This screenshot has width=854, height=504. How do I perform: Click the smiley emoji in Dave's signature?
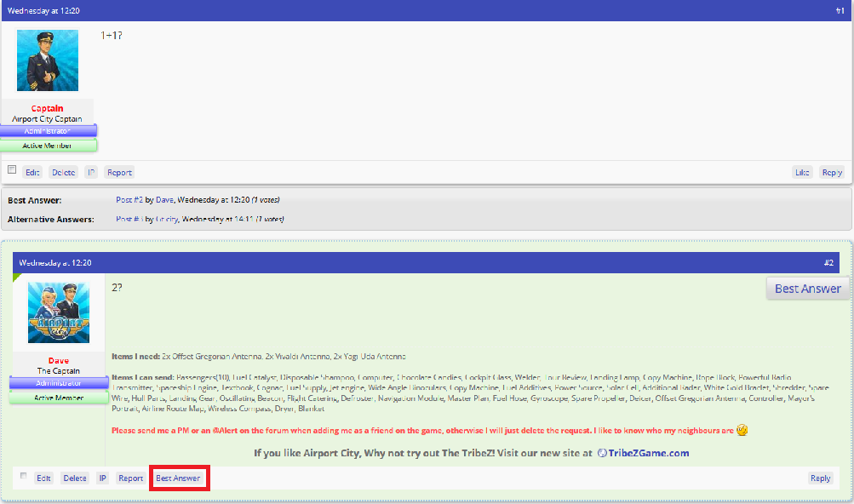point(742,431)
